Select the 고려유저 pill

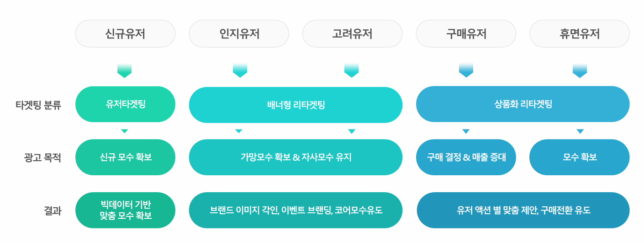pos(353,34)
